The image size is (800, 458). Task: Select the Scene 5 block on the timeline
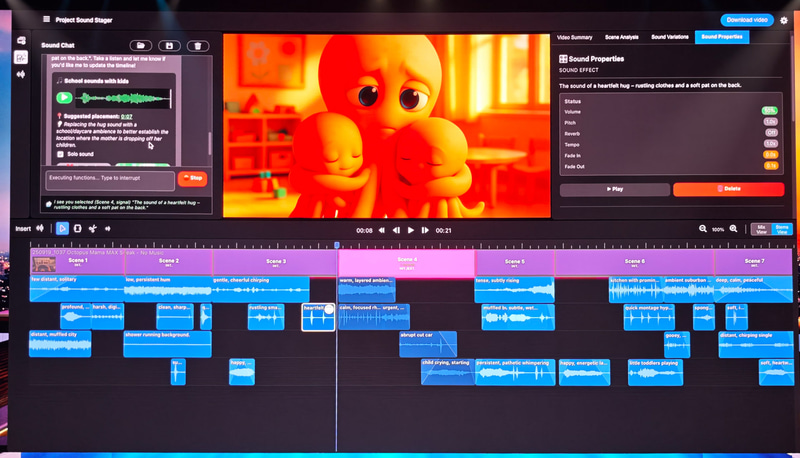tap(515, 263)
